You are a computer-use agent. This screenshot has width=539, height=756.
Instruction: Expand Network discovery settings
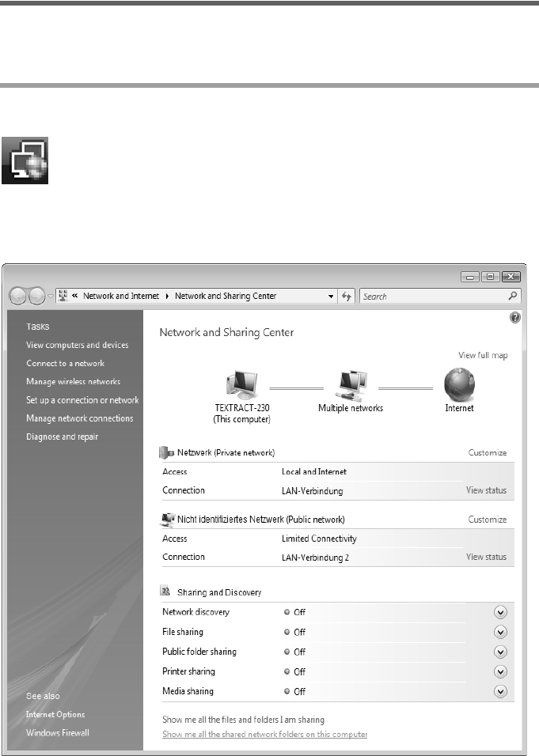pos(500,612)
